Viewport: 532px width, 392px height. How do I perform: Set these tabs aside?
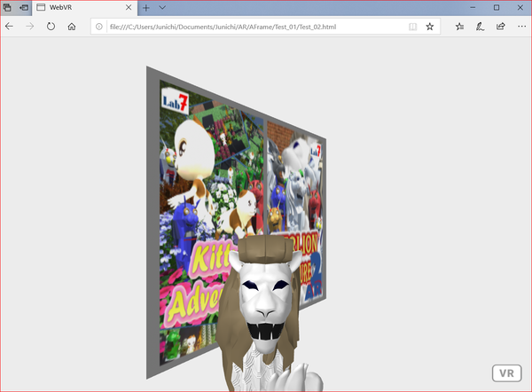pos(24,7)
